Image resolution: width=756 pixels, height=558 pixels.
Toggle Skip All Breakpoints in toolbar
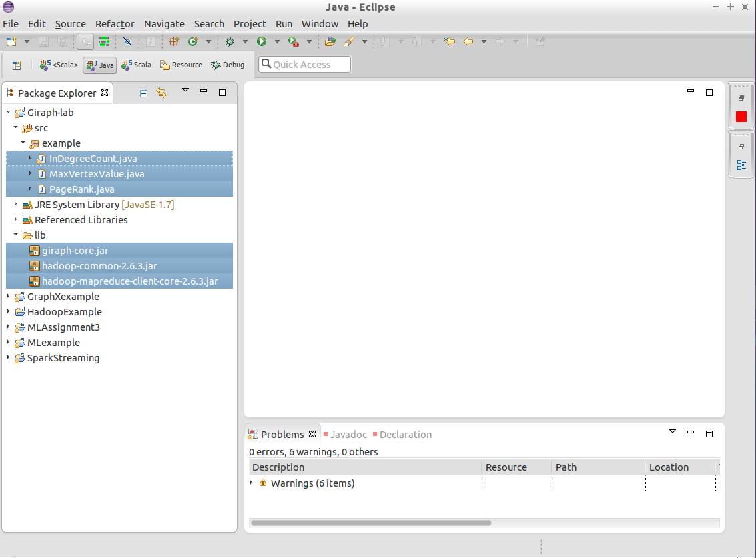tap(127, 41)
